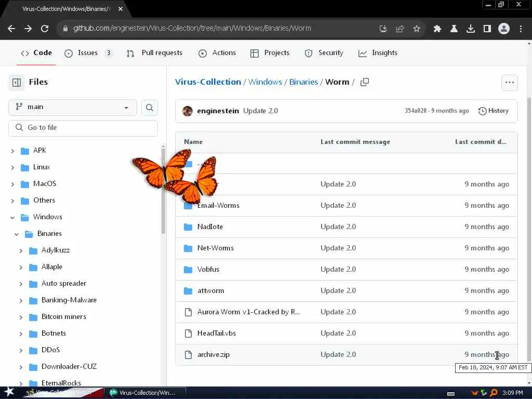The image size is (532, 399).
Task: Open the Aurora Worm v1-Cracked file
Action: point(248,312)
